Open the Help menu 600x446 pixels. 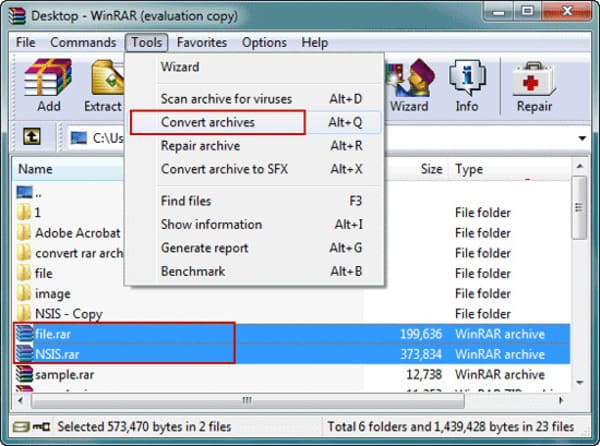click(x=315, y=42)
